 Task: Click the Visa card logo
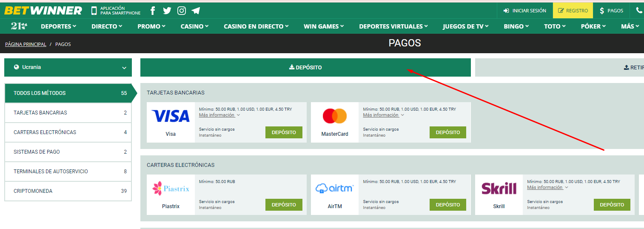coord(171,116)
